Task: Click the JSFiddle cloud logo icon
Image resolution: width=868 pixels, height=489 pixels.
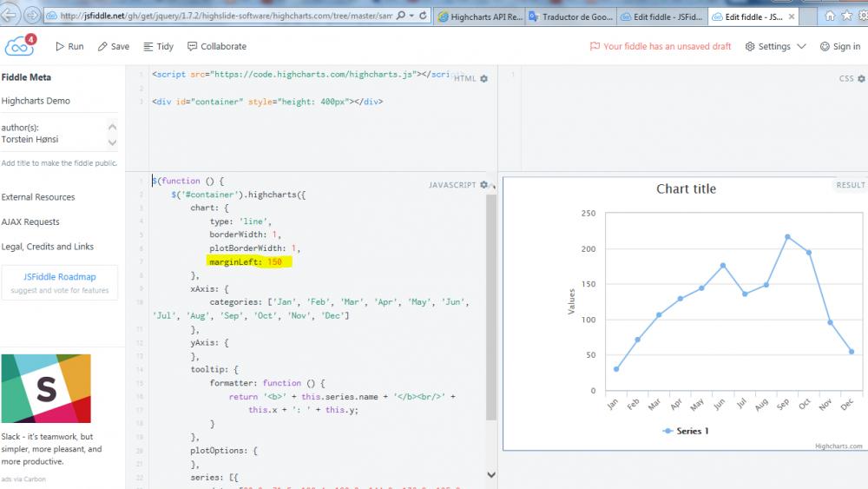Action: point(19,47)
